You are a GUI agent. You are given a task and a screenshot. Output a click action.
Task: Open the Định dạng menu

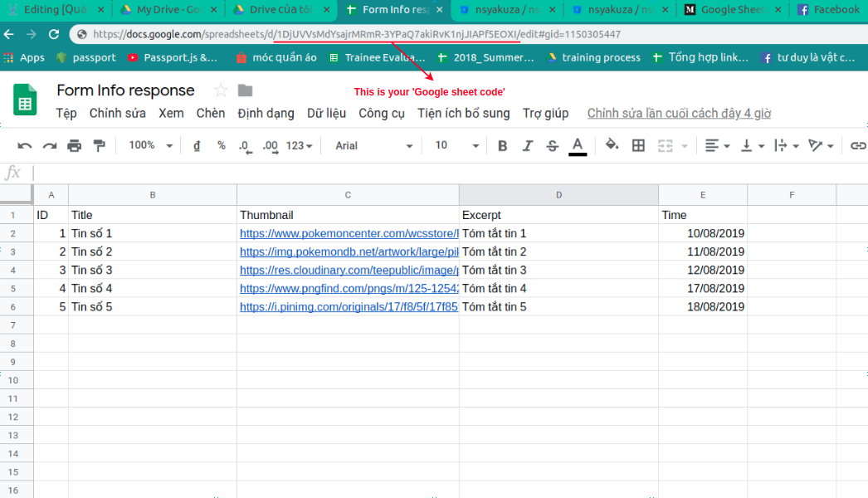click(266, 114)
